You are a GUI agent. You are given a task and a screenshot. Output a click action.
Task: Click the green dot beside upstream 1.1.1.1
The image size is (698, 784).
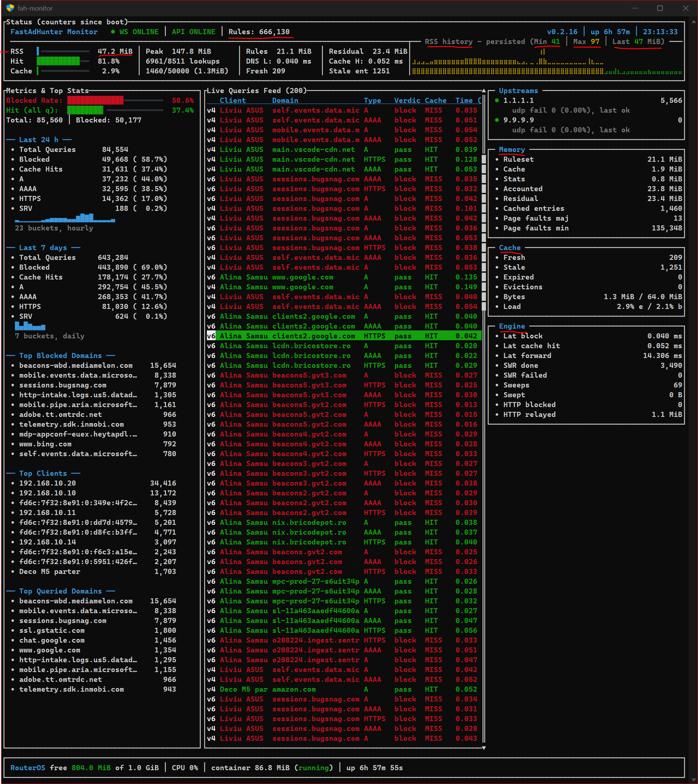(x=497, y=100)
